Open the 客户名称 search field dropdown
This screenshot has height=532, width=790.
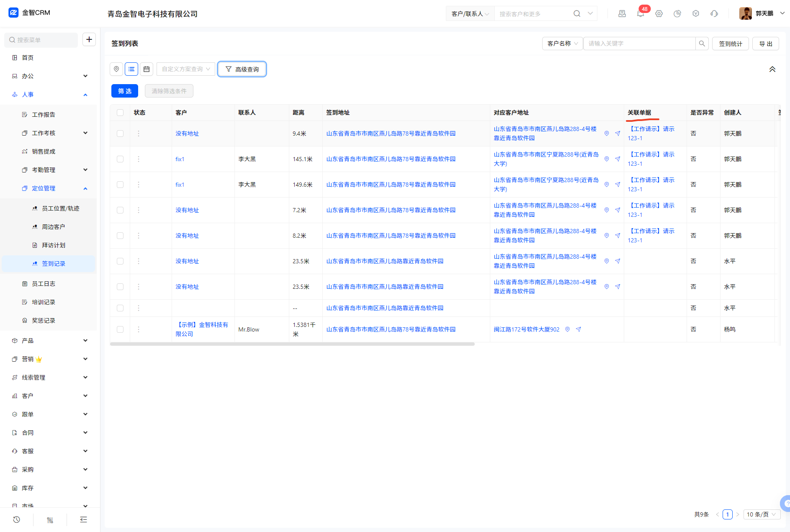[x=562, y=44]
